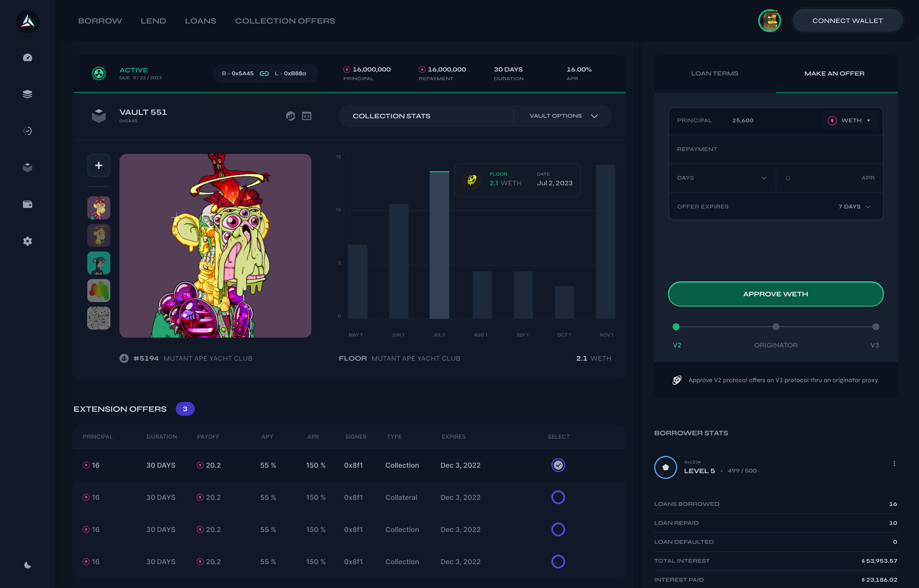This screenshot has height=588, width=919.
Task: Click the dashboard gauge sidebar icon
Action: [x=28, y=58]
